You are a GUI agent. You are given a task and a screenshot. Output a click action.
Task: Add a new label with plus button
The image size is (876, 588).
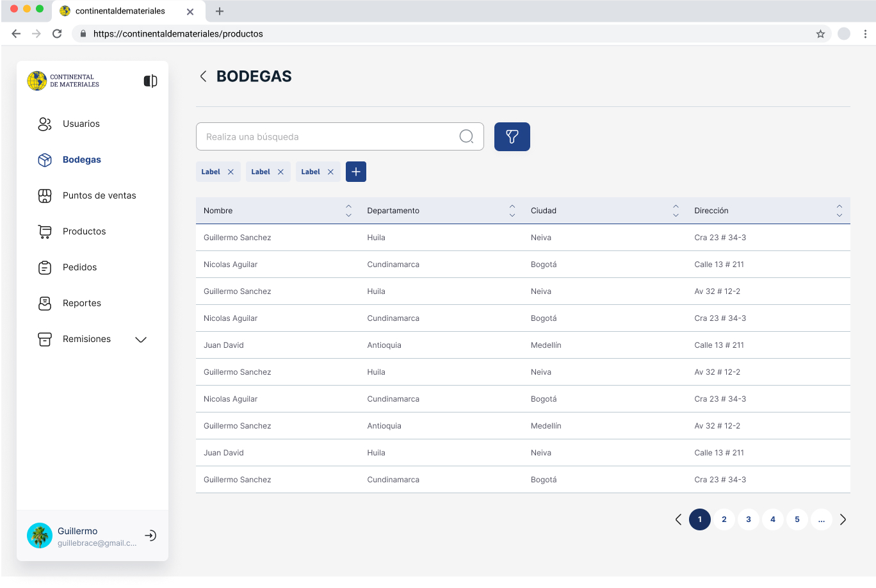click(x=356, y=172)
